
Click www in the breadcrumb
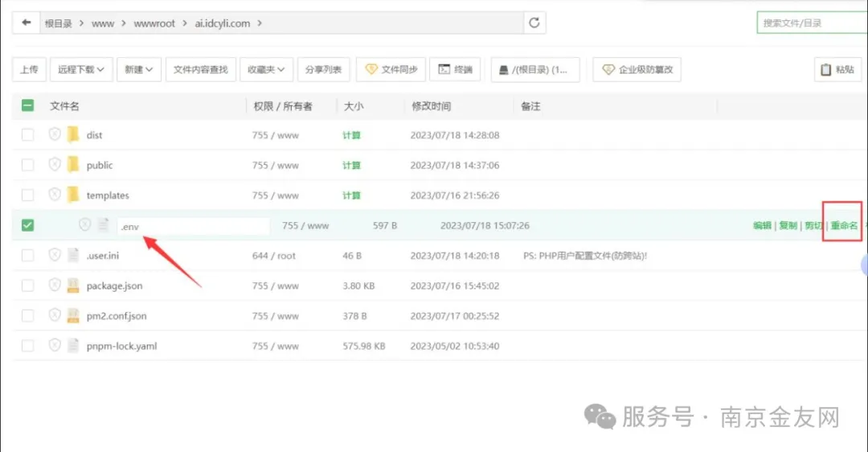point(102,23)
